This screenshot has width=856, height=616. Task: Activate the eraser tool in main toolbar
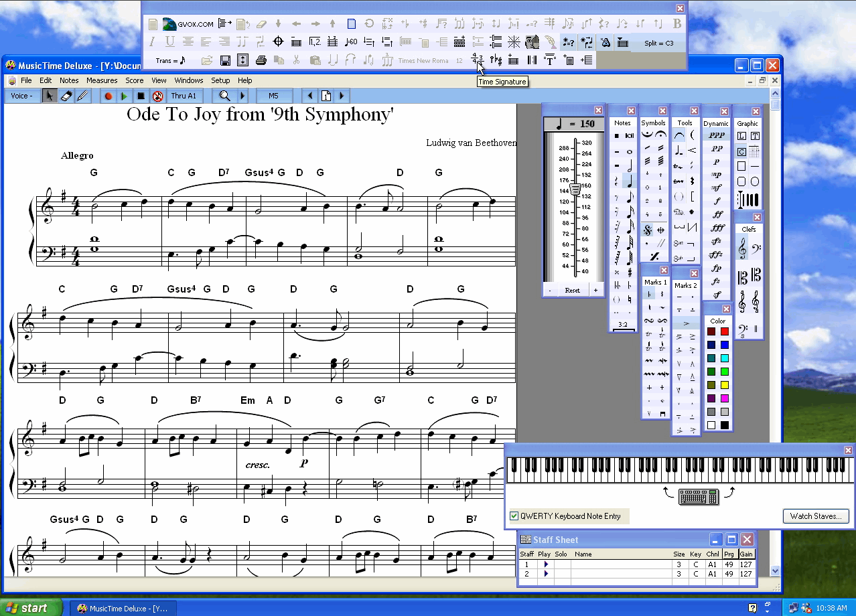[x=66, y=96]
